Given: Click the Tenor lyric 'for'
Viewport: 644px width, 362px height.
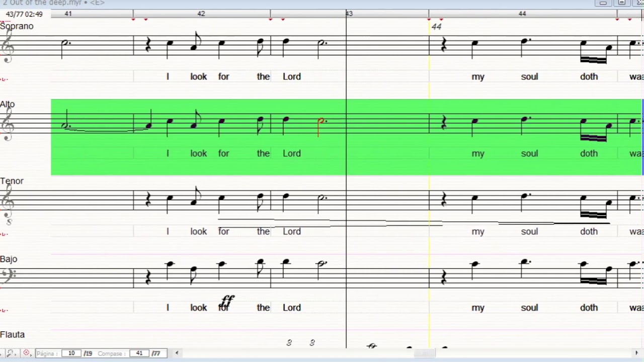Looking at the screenshot, I should [224, 231].
